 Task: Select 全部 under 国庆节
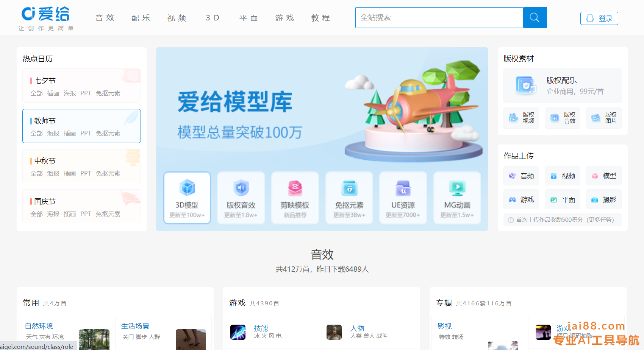[x=36, y=214]
